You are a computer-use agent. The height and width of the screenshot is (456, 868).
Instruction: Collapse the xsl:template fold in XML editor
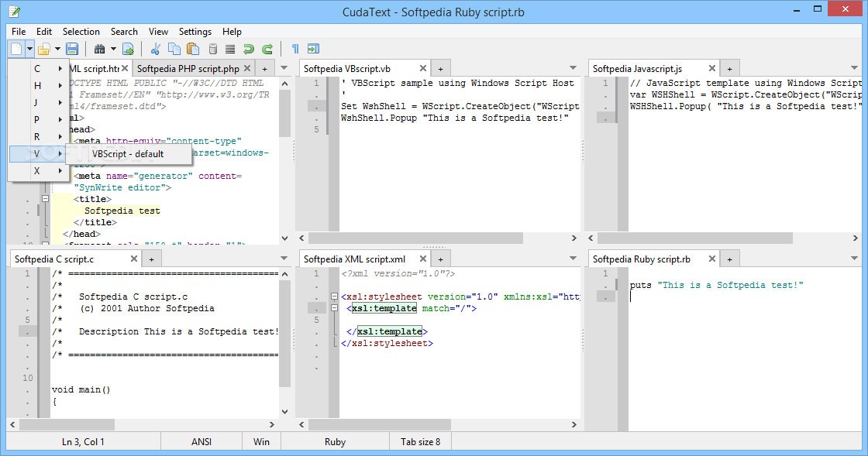coord(335,308)
